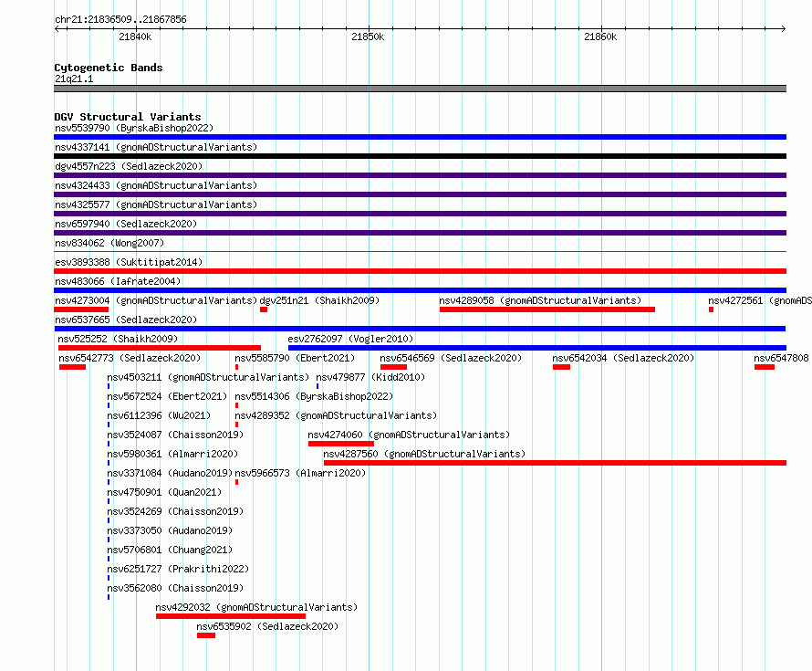
Task: Click nsv6537665 (Sedlazeck2020) label
Action: click(x=126, y=320)
